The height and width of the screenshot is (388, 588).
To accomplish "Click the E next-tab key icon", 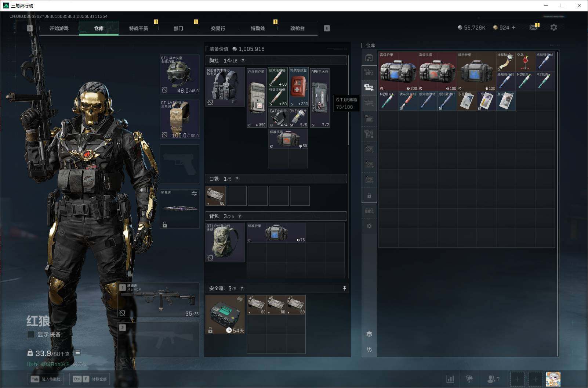I will click(327, 28).
